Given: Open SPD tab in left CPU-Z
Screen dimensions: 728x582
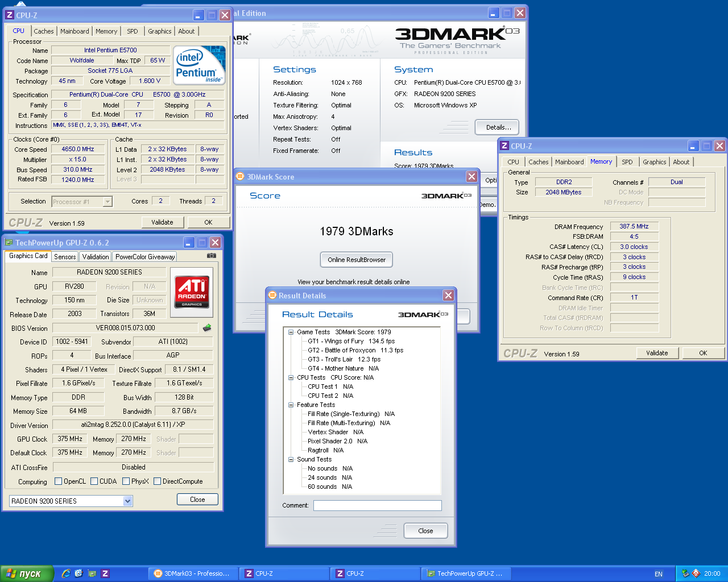Looking at the screenshot, I should [x=133, y=31].
